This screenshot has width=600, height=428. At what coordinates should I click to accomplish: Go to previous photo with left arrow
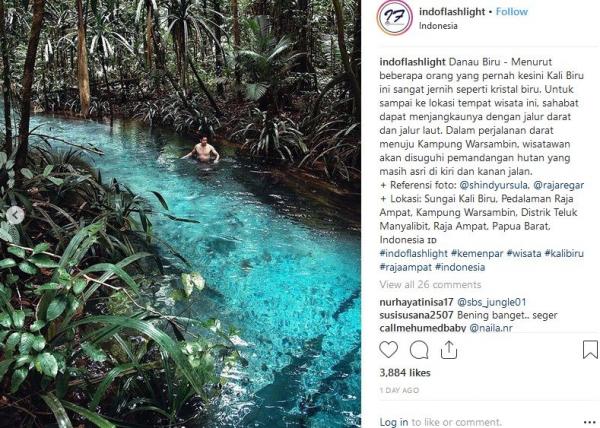[14, 214]
